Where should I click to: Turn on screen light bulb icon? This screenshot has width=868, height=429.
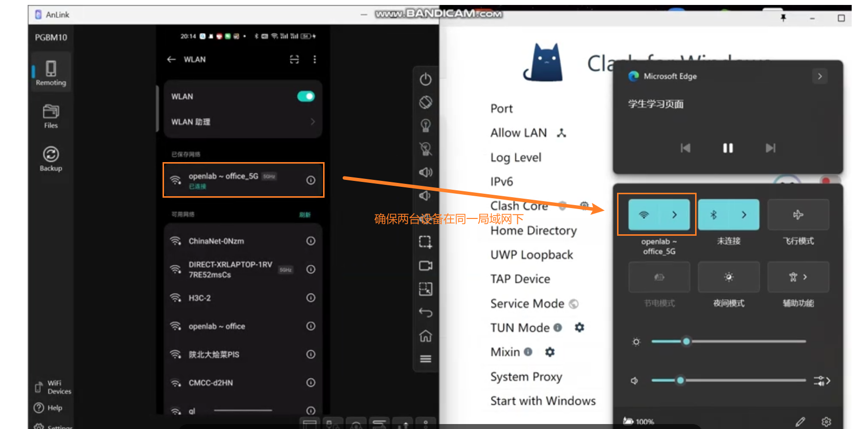click(x=426, y=126)
